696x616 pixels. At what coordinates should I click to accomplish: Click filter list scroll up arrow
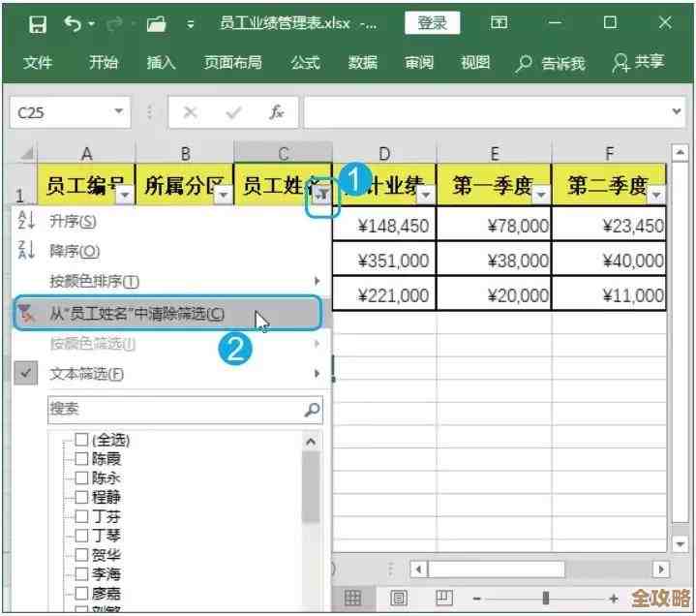311,442
